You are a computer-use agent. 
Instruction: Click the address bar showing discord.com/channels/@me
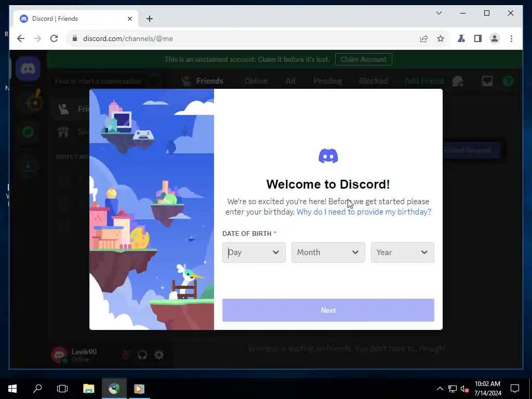(x=243, y=38)
